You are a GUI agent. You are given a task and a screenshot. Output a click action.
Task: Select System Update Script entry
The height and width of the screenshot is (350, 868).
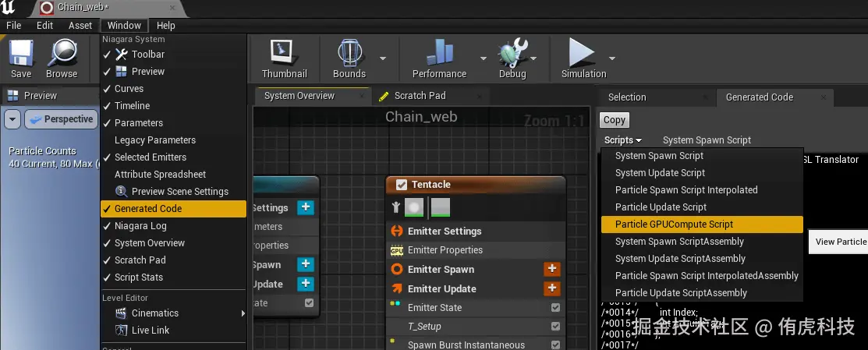pyautogui.click(x=702, y=172)
